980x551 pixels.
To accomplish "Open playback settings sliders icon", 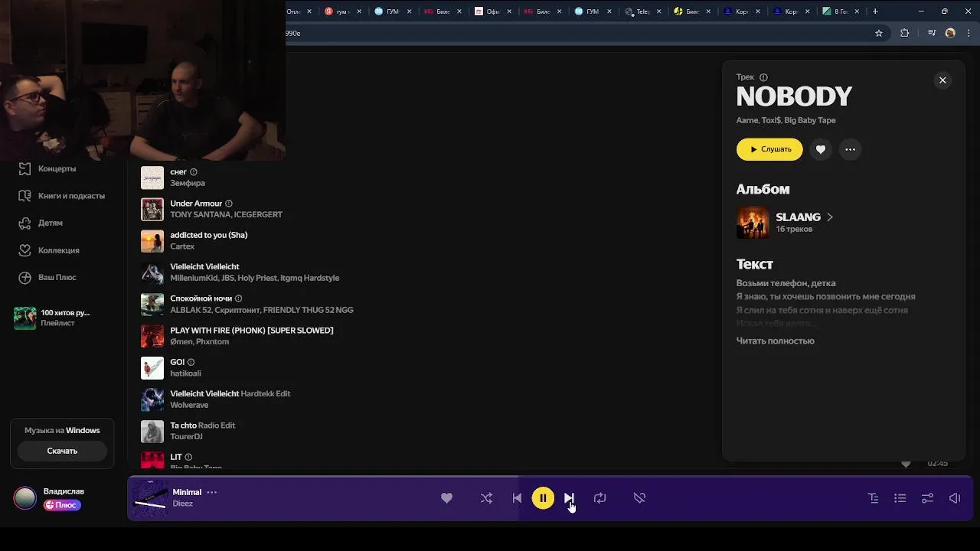I will point(927,498).
